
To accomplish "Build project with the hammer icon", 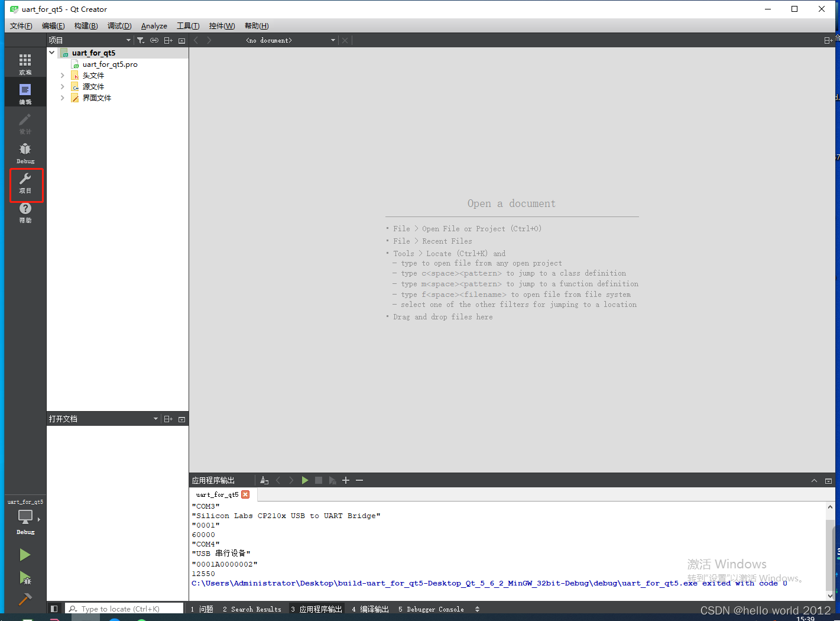I will (25, 599).
